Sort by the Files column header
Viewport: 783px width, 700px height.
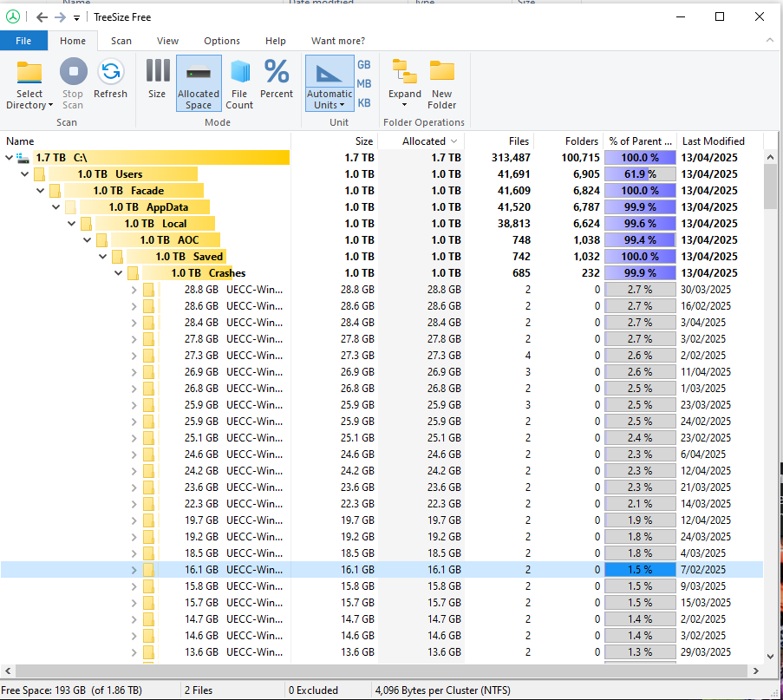[x=499, y=141]
